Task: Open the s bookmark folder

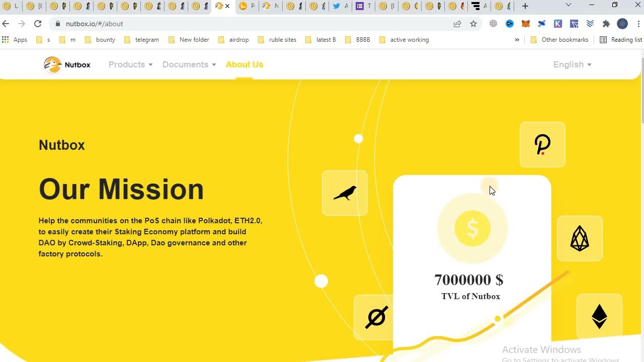Action: (x=43, y=40)
